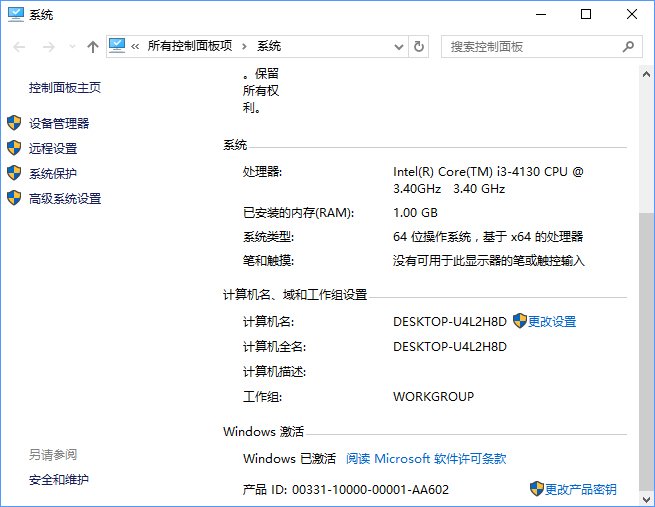Click the shield icon next to 系统保护
Viewport: 655px width, 507px height.
(14, 173)
